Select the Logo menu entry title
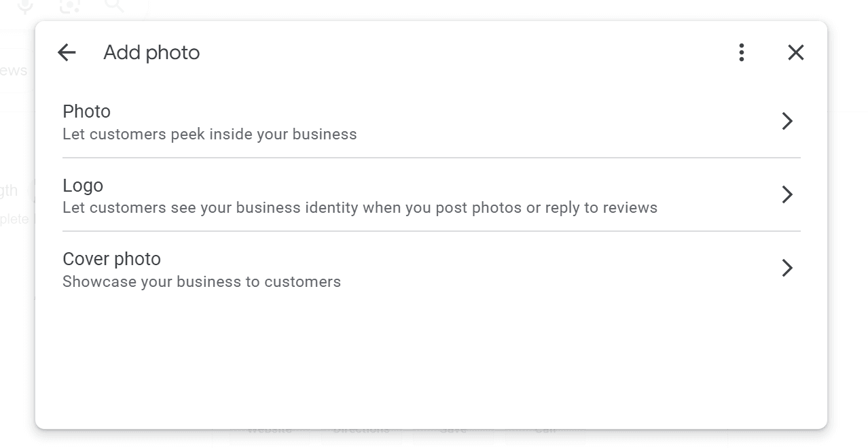The image size is (868, 448). click(x=83, y=185)
